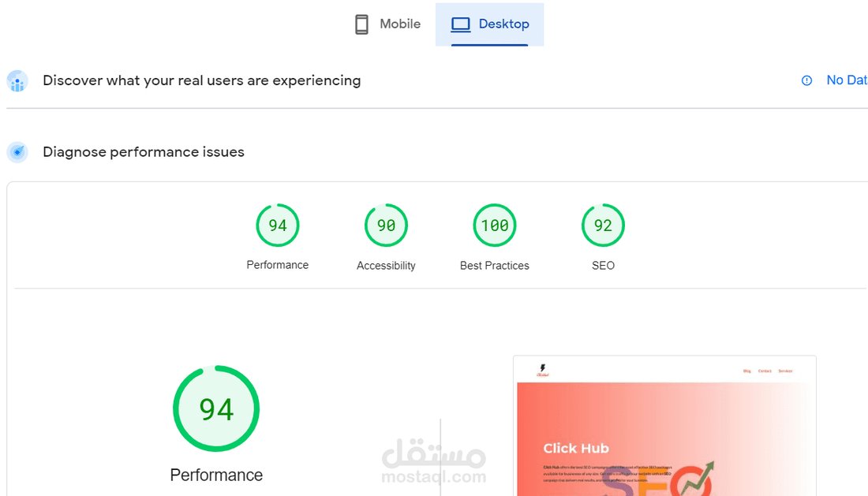
Task: Jump to Accessibility score gauge 90
Action: coord(386,225)
